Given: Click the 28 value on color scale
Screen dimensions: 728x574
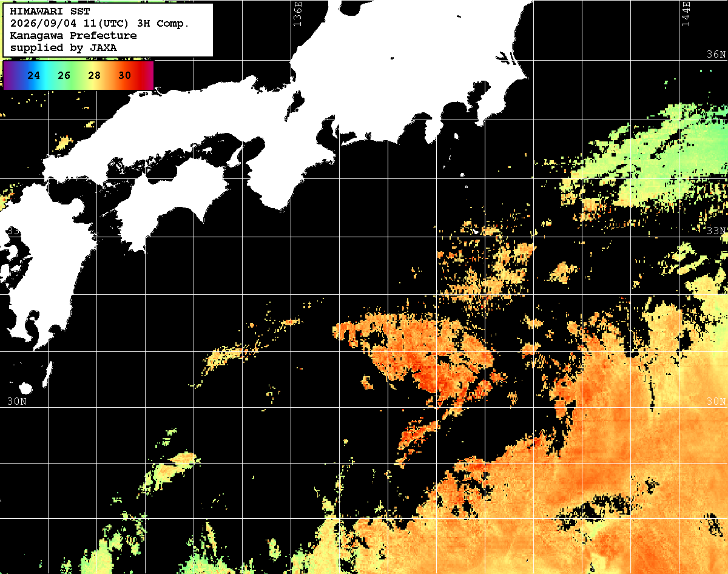Looking at the screenshot, I should (x=94, y=76).
